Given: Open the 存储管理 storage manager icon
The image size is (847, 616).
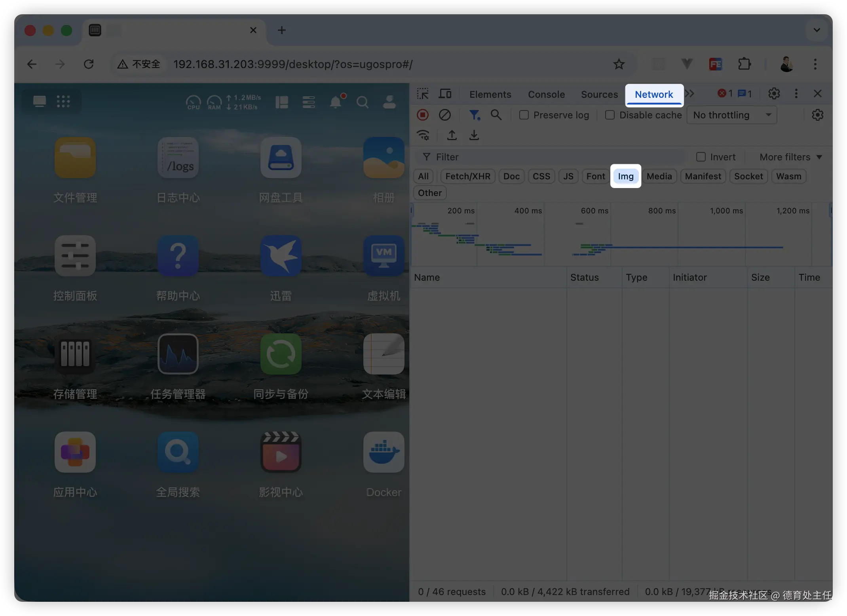Looking at the screenshot, I should pyautogui.click(x=75, y=354).
